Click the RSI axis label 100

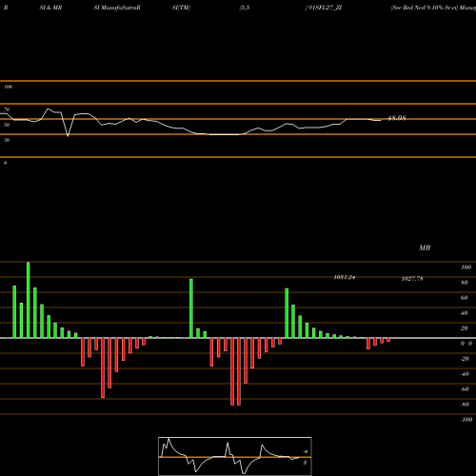(8, 87)
